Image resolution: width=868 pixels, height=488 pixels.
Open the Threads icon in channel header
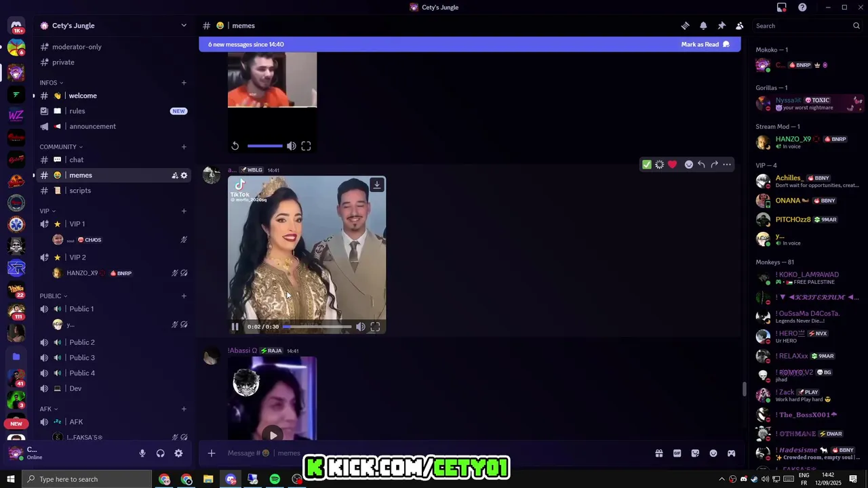coord(685,26)
